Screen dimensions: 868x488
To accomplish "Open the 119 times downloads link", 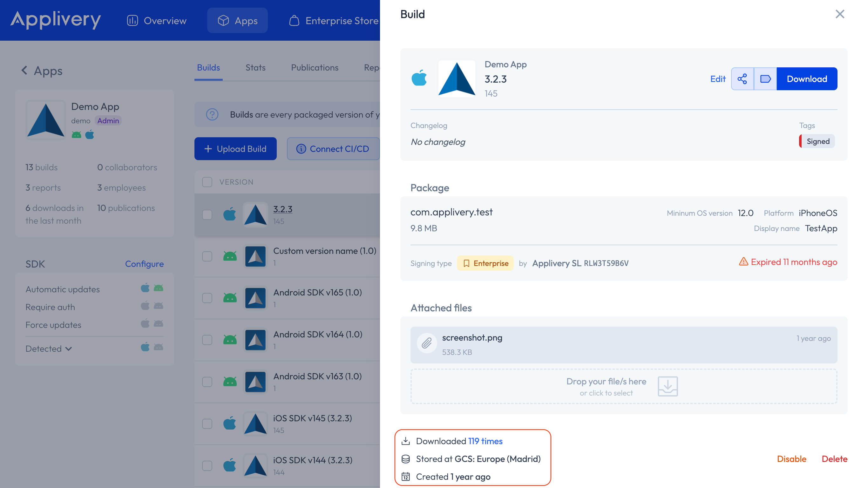I will pos(485,441).
